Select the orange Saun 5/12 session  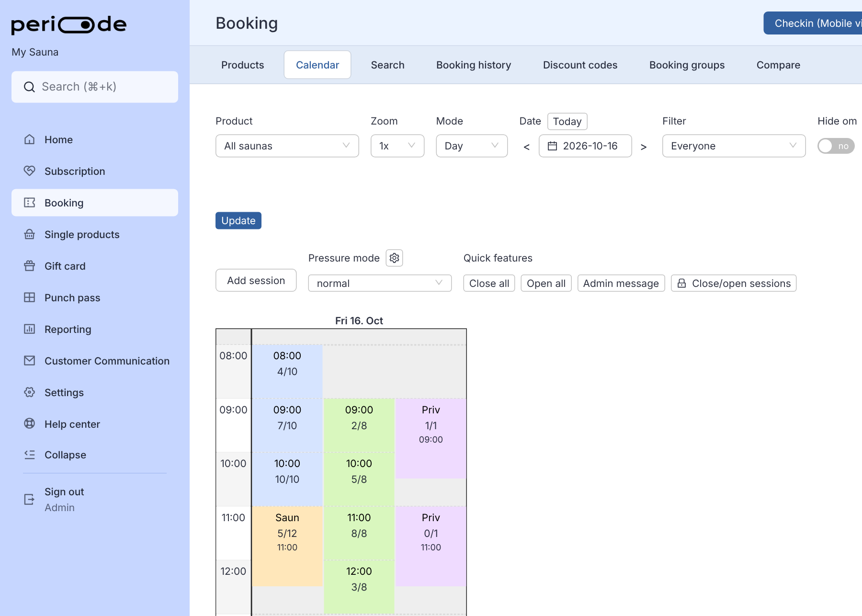[x=287, y=546]
